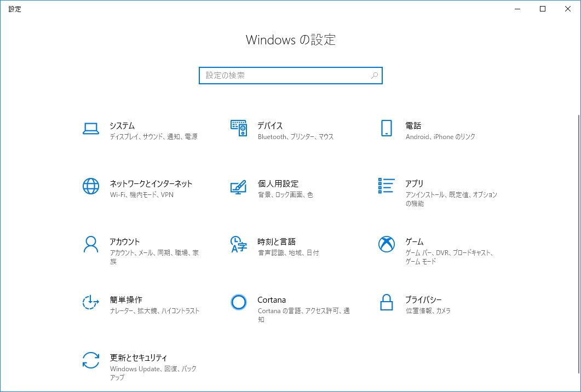
Task: Click the magnifier icon in the search box
Action: [x=374, y=76]
